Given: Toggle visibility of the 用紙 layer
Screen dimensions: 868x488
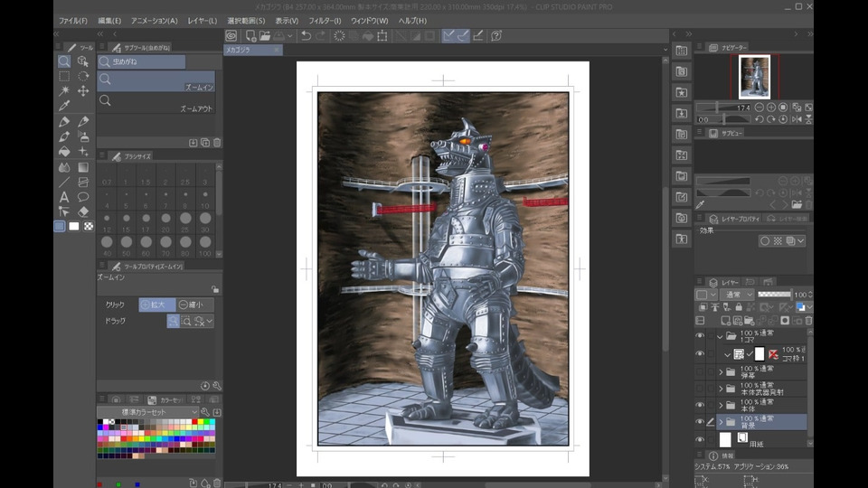Looking at the screenshot, I should (700, 439).
